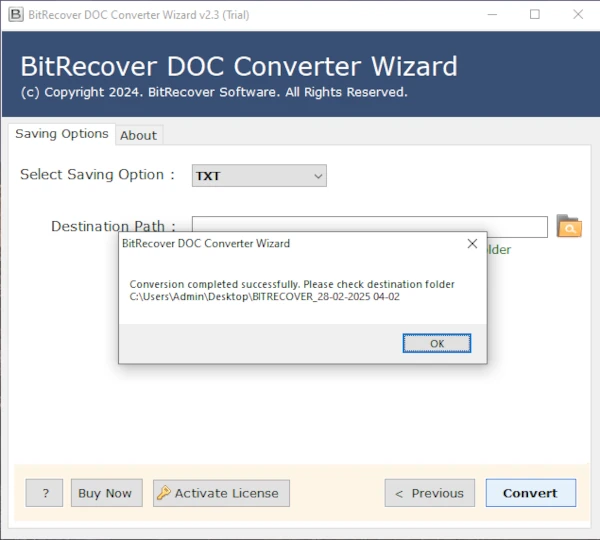Click the 'Conversion completed successfully' message
600x540 pixels.
click(x=292, y=284)
